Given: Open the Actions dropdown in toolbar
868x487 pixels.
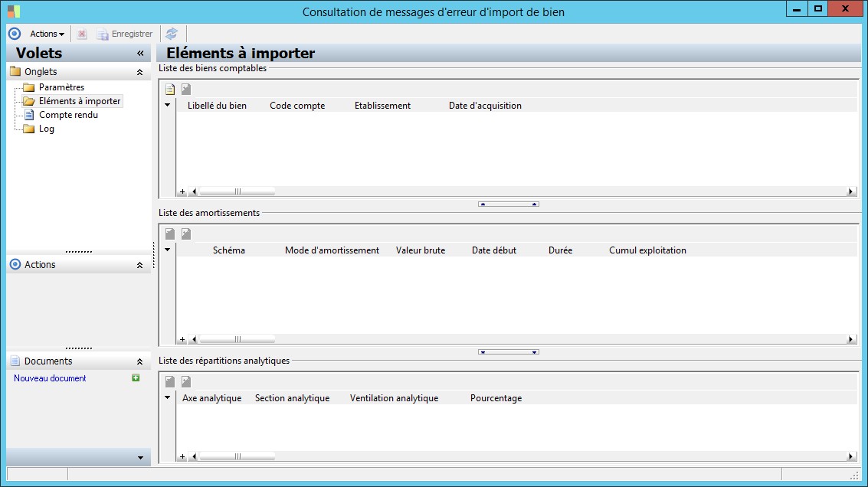Looking at the screenshot, I should tap(47, 34).
